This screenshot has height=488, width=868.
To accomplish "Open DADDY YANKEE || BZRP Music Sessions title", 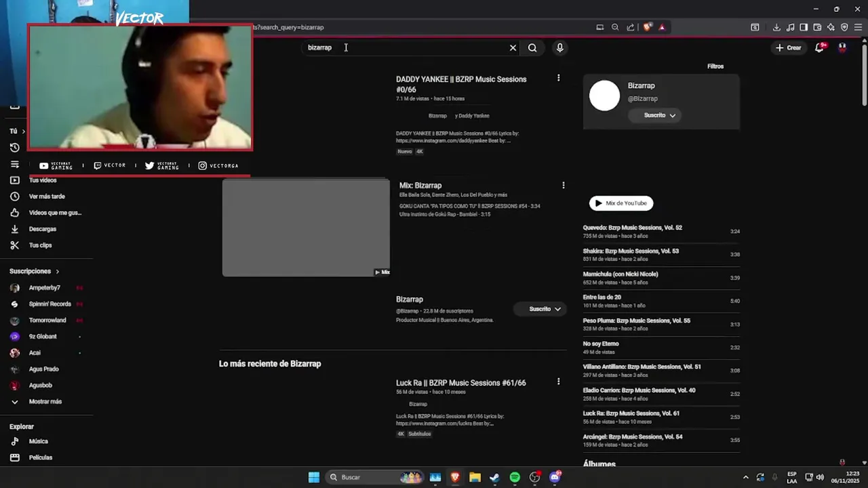I will coord(461,84).
